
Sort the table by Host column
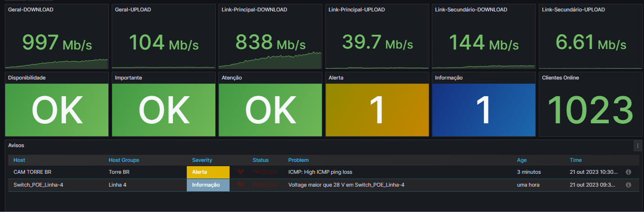pos(19,160)
